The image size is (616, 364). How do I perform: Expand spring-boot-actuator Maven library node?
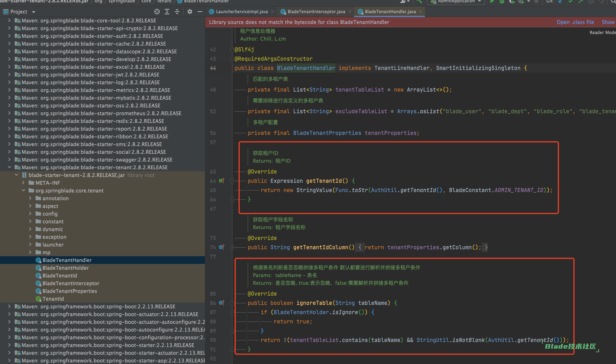(x=9, y=314)
